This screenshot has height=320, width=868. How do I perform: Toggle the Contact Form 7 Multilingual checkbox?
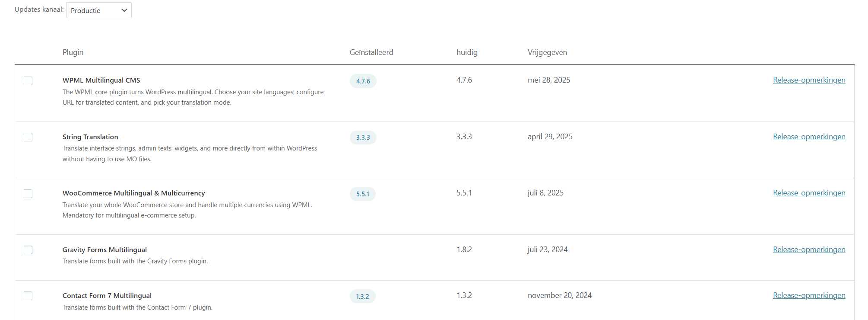coord(28,296)
